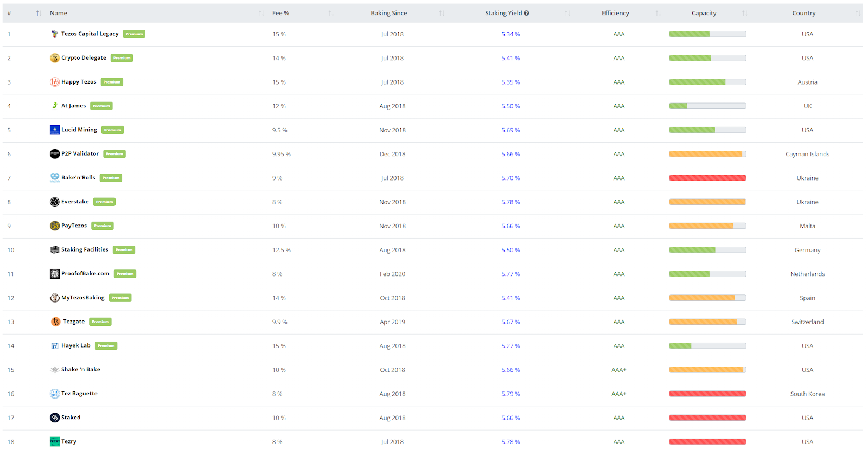Click the Name column header

tap(59, 13)
